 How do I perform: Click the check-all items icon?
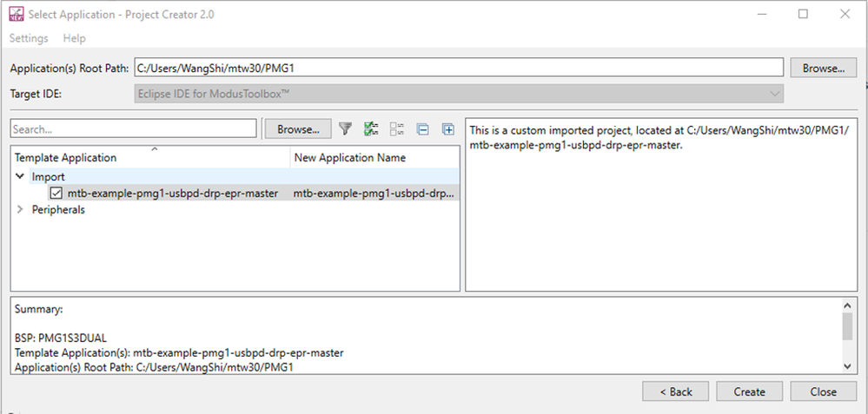tap(371, 128)
